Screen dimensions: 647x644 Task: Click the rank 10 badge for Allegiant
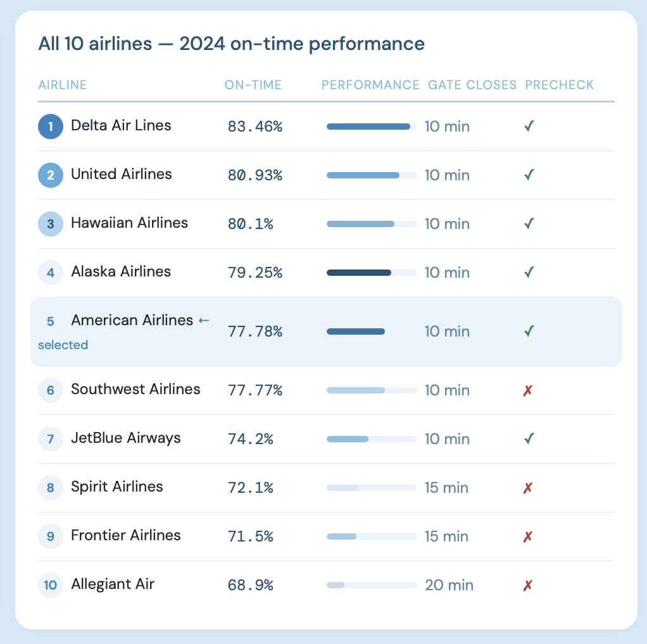[51, 585]
